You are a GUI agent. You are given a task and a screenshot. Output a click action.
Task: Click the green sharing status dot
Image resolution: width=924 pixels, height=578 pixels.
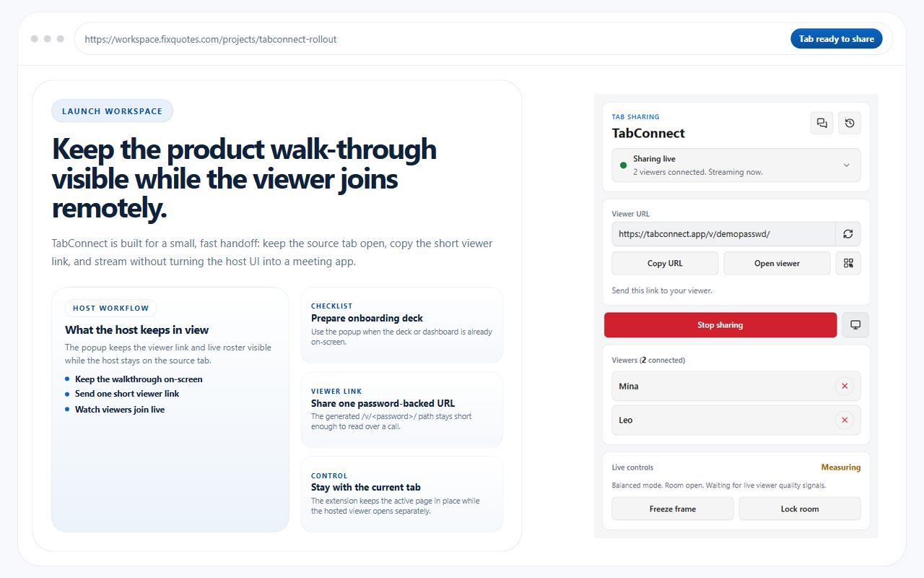(623, 165)
